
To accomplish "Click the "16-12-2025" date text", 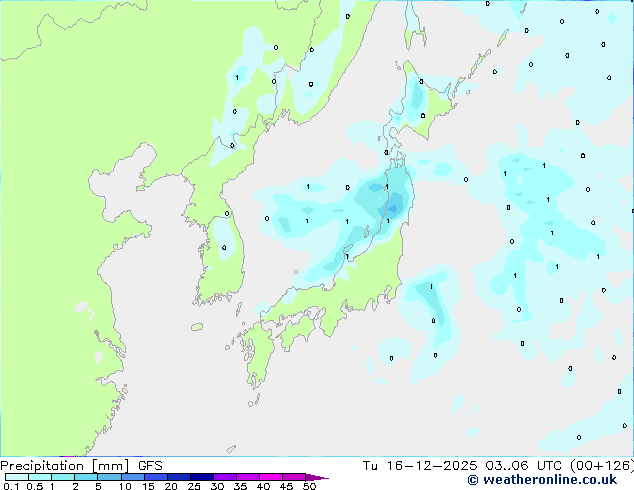I will pyautogui.click(x=432, y=466).
